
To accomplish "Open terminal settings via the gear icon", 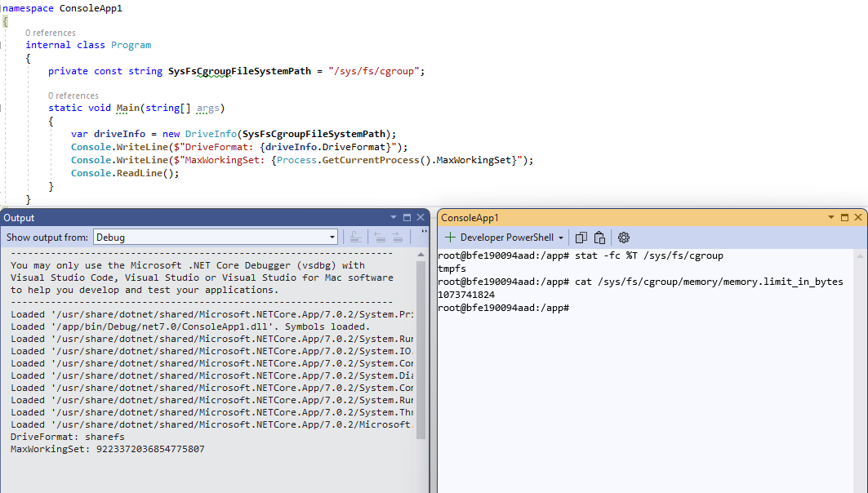I will pyautogui.click(x=623, y=237).
